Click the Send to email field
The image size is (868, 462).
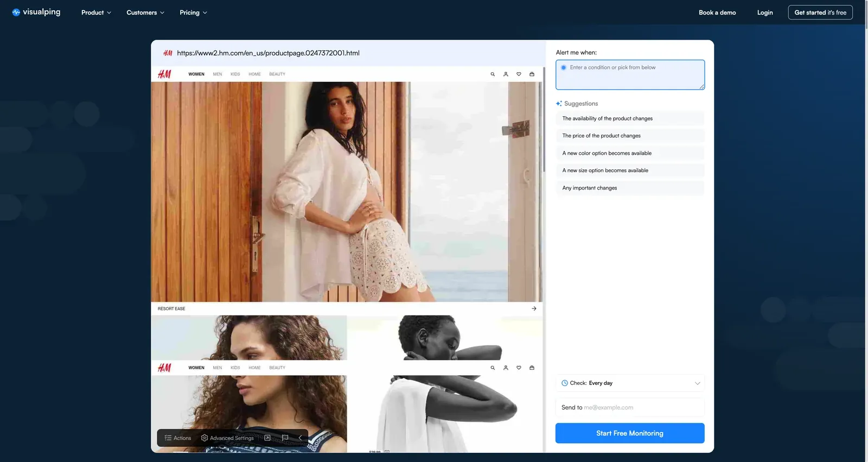point(630,408)
